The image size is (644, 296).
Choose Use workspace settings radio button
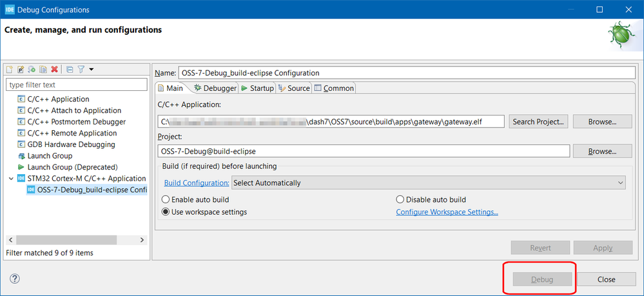pos(166,212)
